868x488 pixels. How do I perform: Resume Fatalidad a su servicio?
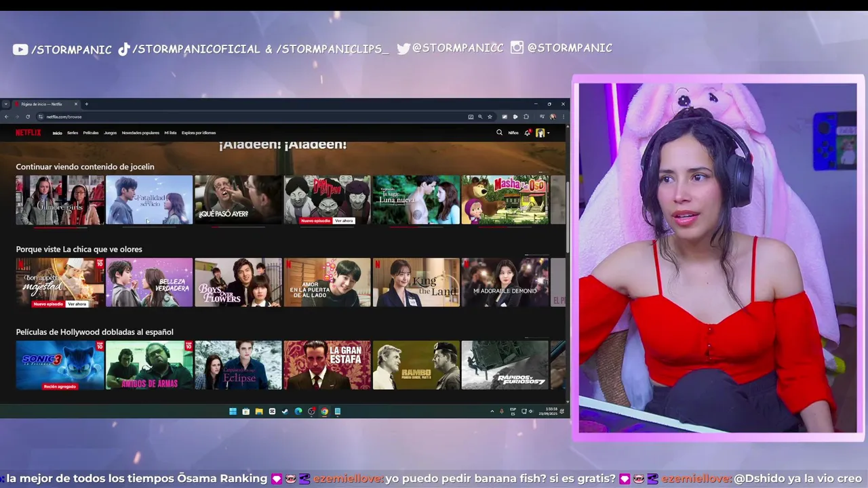(x=149, y=199)
